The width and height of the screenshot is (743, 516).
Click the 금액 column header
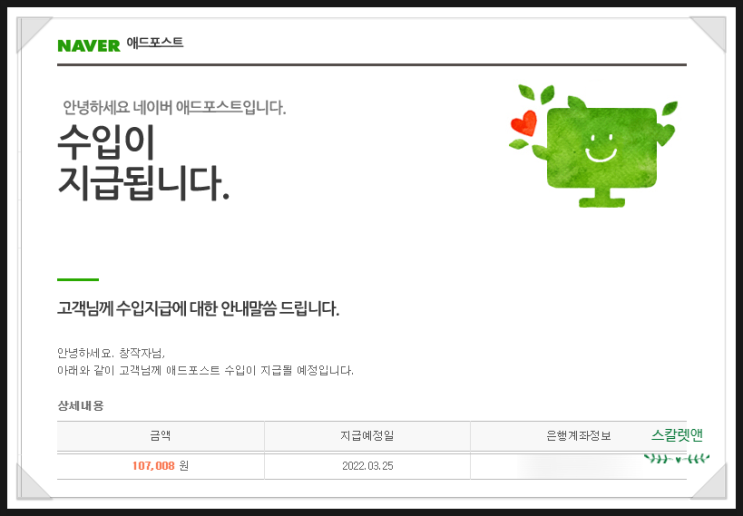point(161,436)
